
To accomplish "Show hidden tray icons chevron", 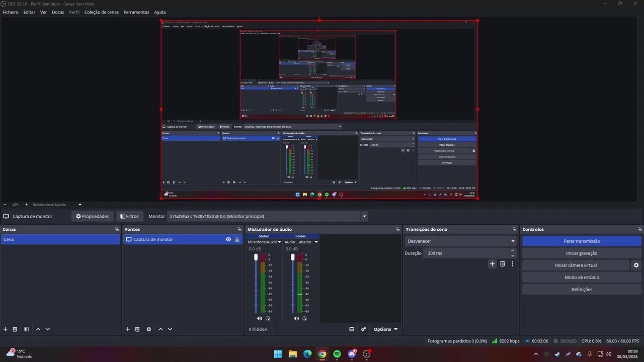I will click(x=535, y=354).
